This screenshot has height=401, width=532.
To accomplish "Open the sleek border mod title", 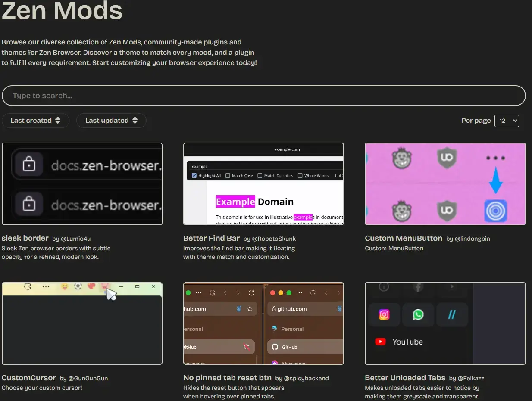I will (x=25, y=238).
